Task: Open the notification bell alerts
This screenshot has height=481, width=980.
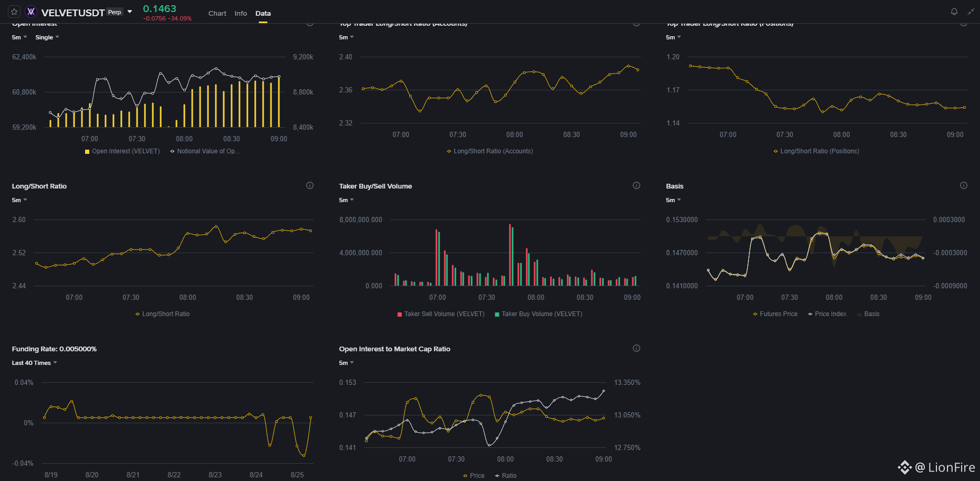Action: (x=954, y=12)
